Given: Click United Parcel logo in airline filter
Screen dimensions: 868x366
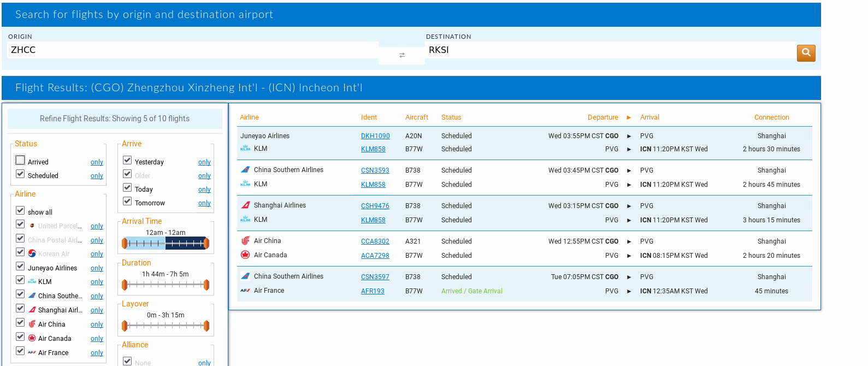Looking at the screenshot, I should tap(32, 226).
